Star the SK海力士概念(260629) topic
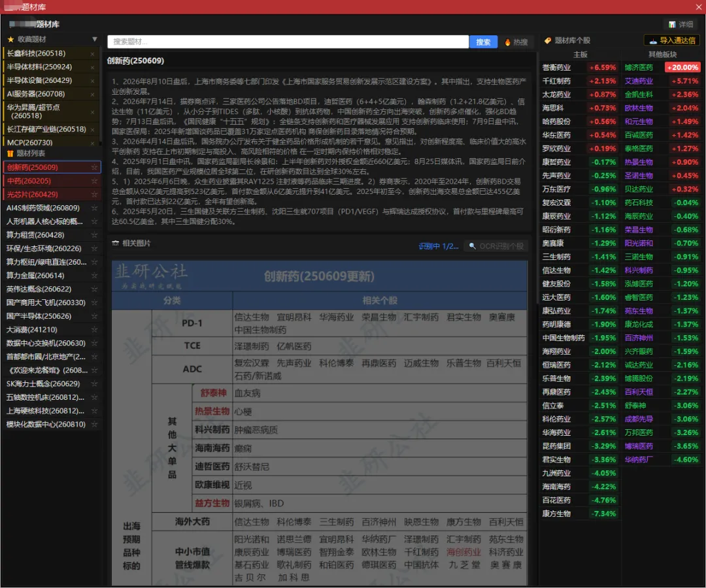This screenshot has width=706, height=588. click(x=94, y=384)
